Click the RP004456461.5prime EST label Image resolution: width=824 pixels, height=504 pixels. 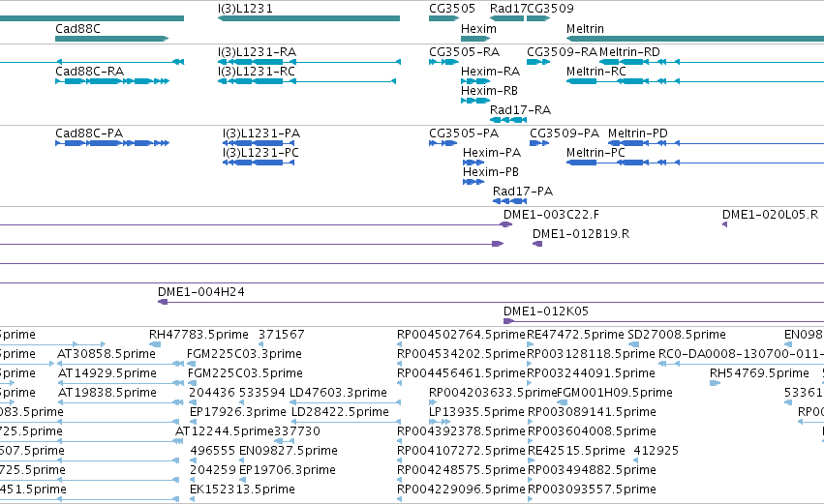click(x=461, y=373)
